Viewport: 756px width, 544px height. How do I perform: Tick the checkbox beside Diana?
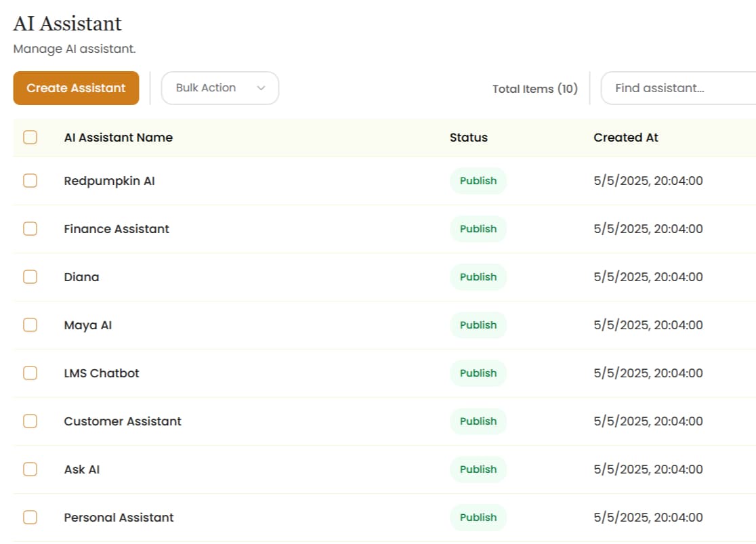[x=30, y=277]
